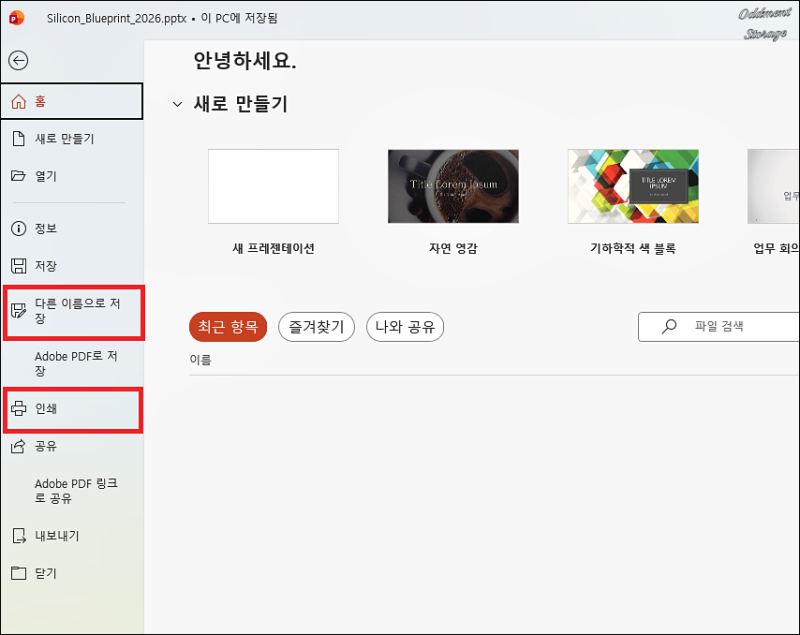Viewport: 800px width, 635px height.
Task: Open the 홈 menu item
Action: [72, 101]
